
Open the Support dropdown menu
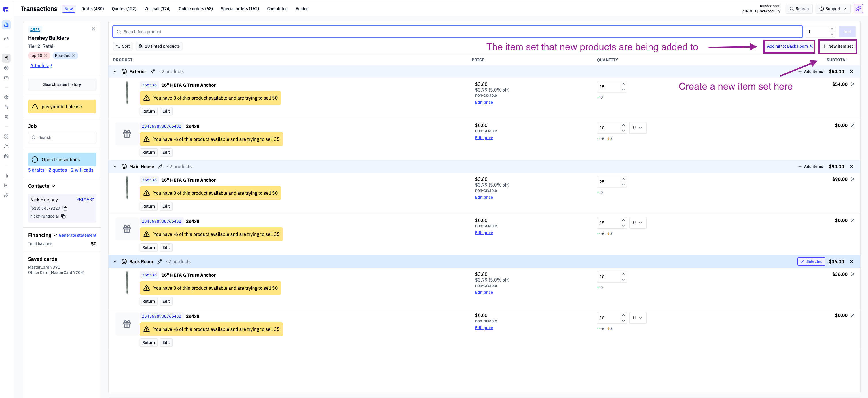[833, 9]
